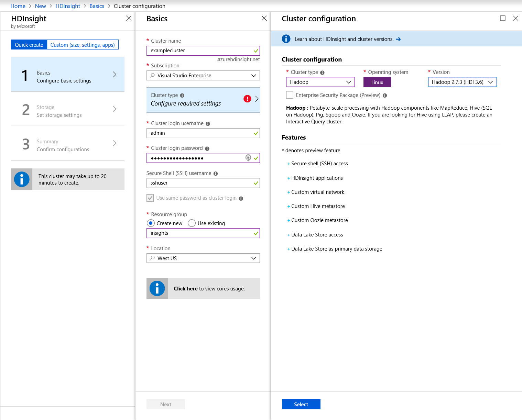Enable the Enterprise Security Package checkbox

pyautogui.click(x=290, y=95)
